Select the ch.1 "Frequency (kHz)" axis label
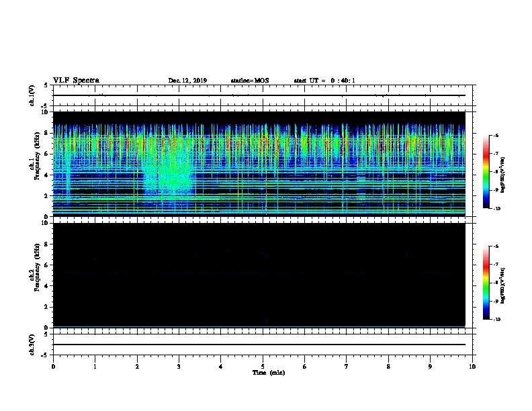This screenshot has width=532, height=411. point(37,156)
